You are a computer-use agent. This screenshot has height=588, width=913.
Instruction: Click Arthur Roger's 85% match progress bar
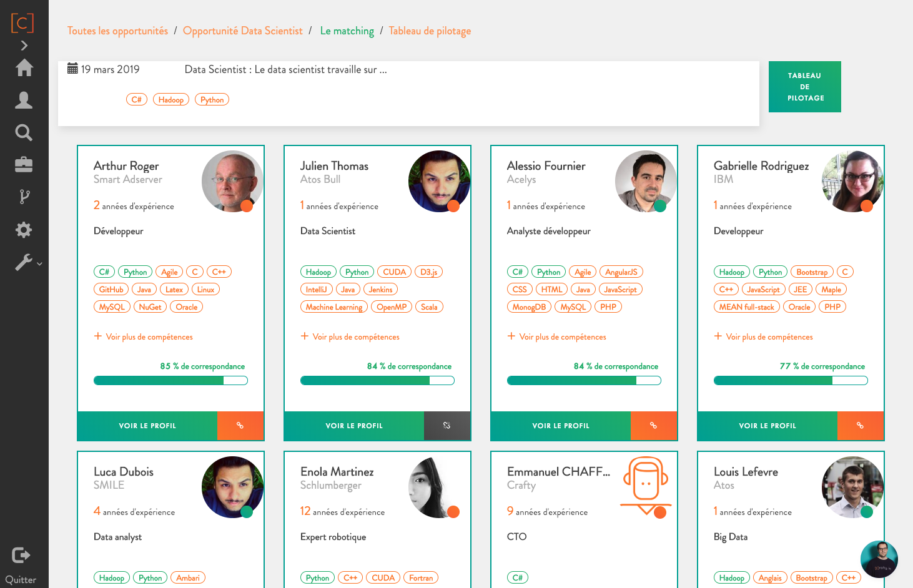[170, 381]
